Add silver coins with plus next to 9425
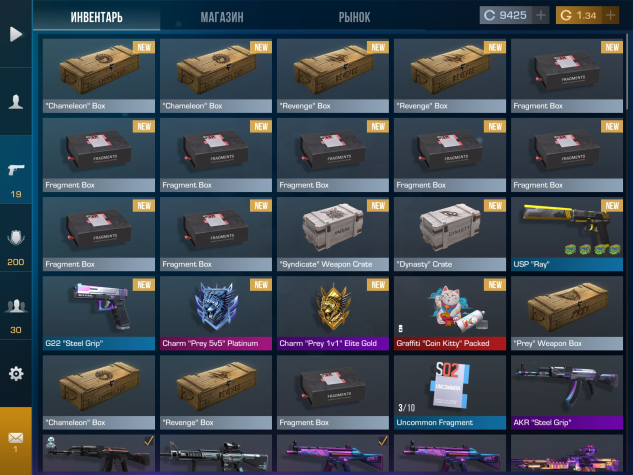Image resolution: width=633 pixels, height=475 pixels. [x=541, y=15]
